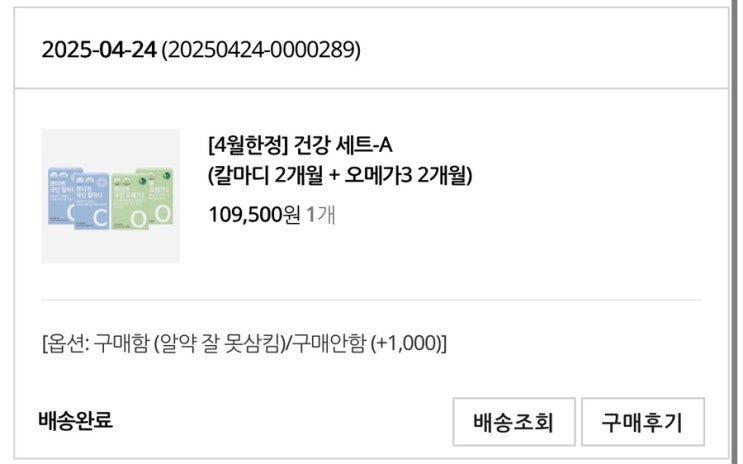743x464 pixels.
Task: Click the 109,500원 price
Action: coord(254,214)
